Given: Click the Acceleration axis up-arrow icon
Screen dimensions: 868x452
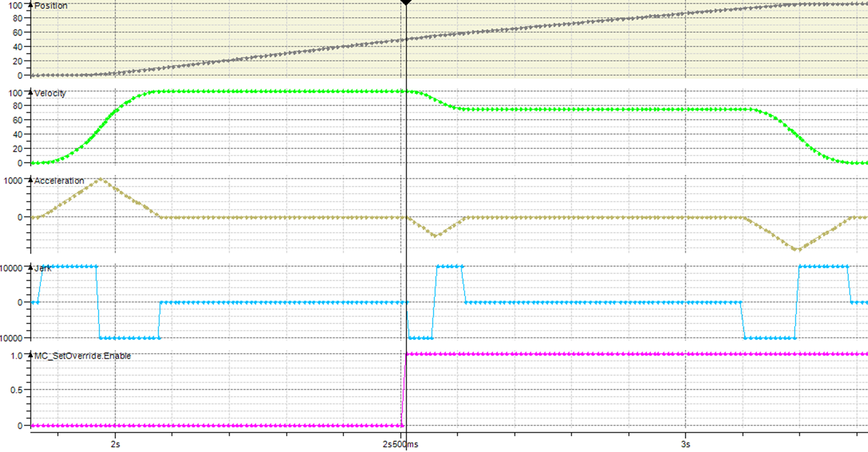Looking at the screenshot, I should [31, 180].
